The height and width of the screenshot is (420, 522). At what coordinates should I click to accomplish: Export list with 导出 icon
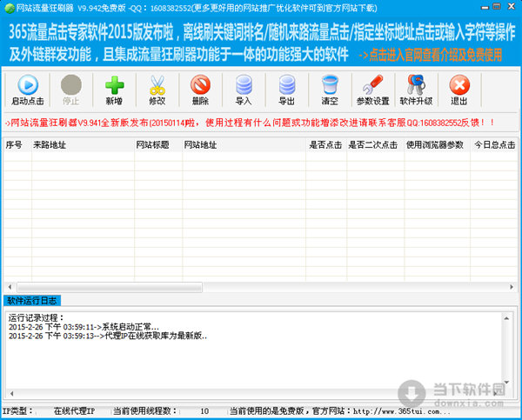(286, 90)
